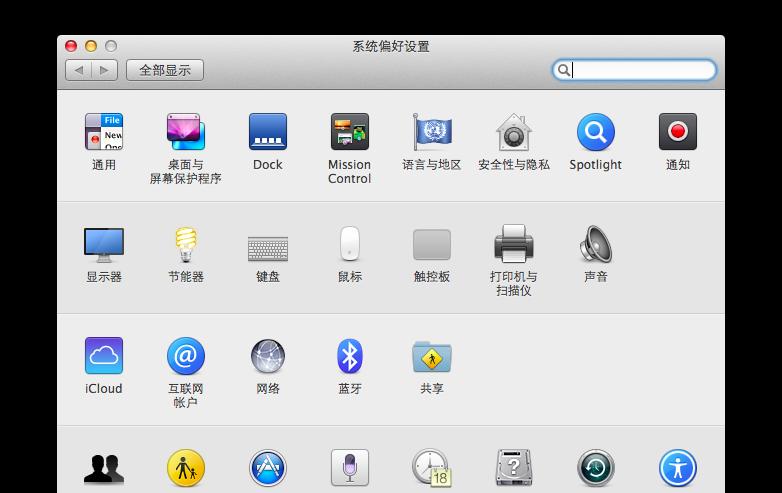This screenshot has width=782, height=493.
Task: Open Dictation & Speech microphone icon
Action: pyautogui.click(x=350, y=468)
